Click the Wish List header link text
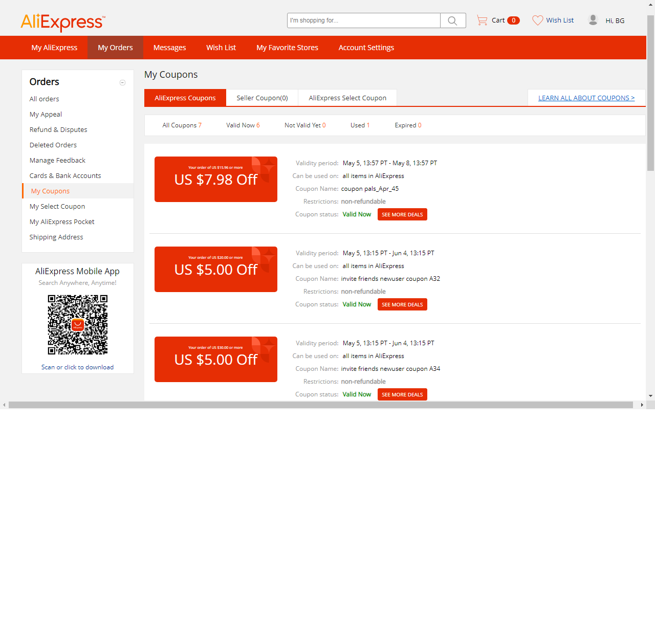 pyautogui.click(x=560, y=20)
